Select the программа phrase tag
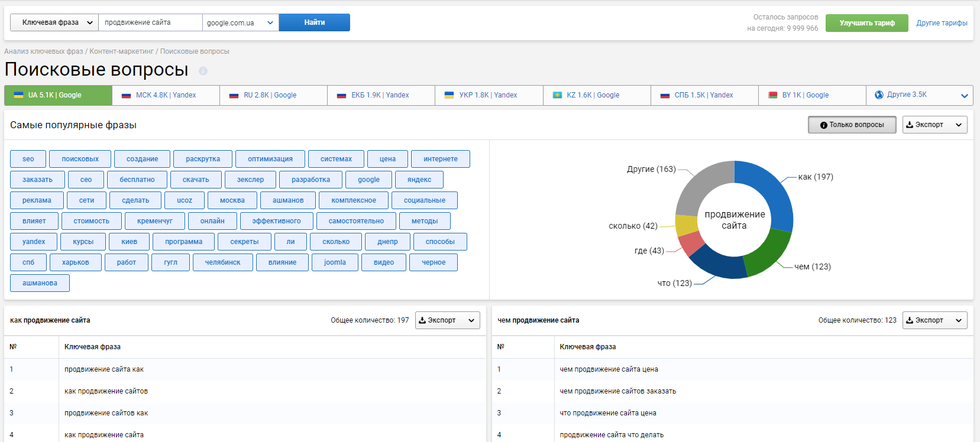 (x=184, y=242)
